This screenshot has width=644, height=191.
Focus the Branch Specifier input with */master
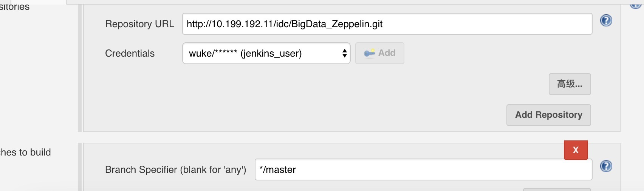click(x=423, y=169)
